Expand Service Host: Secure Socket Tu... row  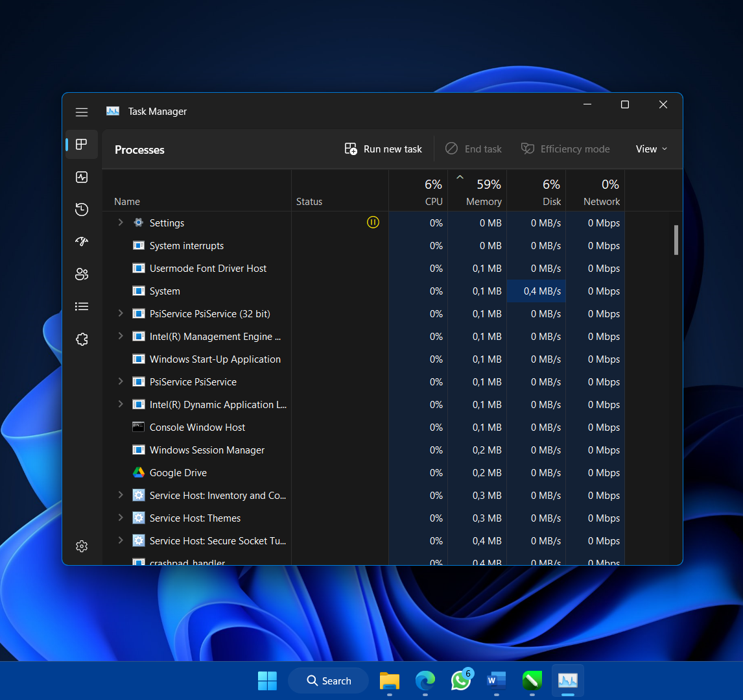[x=121, y=540]
